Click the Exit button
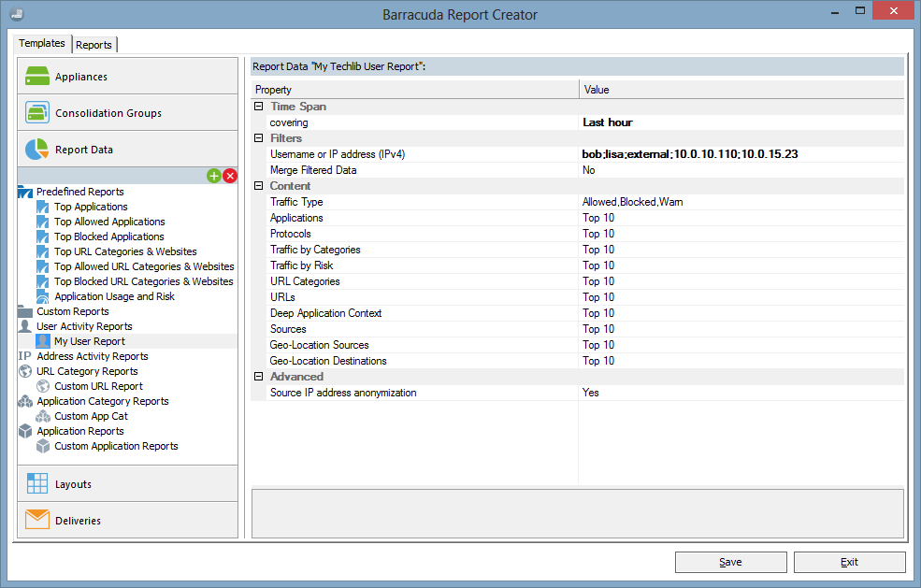This screenshot has width=921, height=588. click(x=849, y=562)
